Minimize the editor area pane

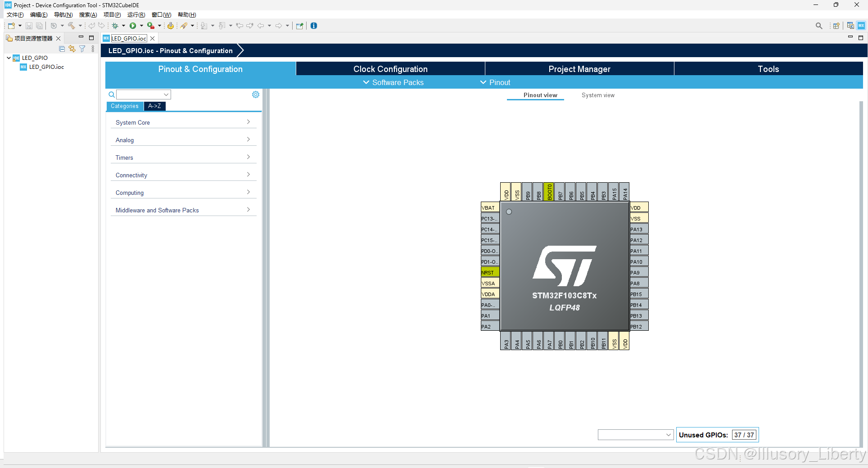(x=850, y=37)
